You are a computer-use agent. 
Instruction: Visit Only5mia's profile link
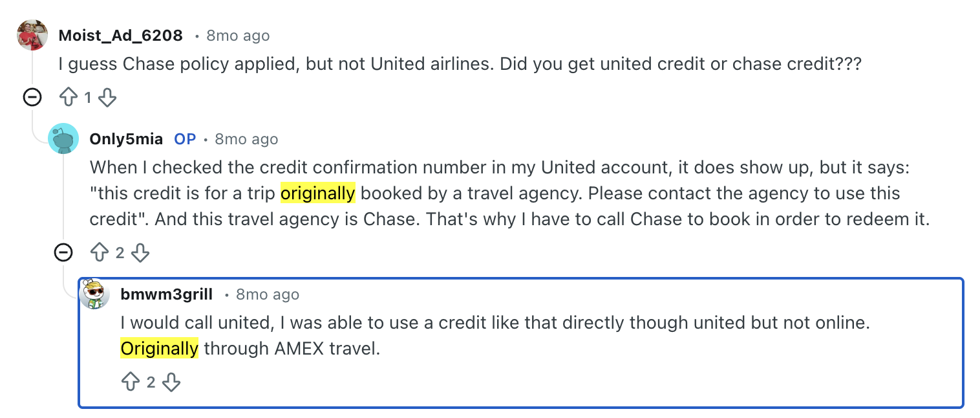[x=126, y=139]
